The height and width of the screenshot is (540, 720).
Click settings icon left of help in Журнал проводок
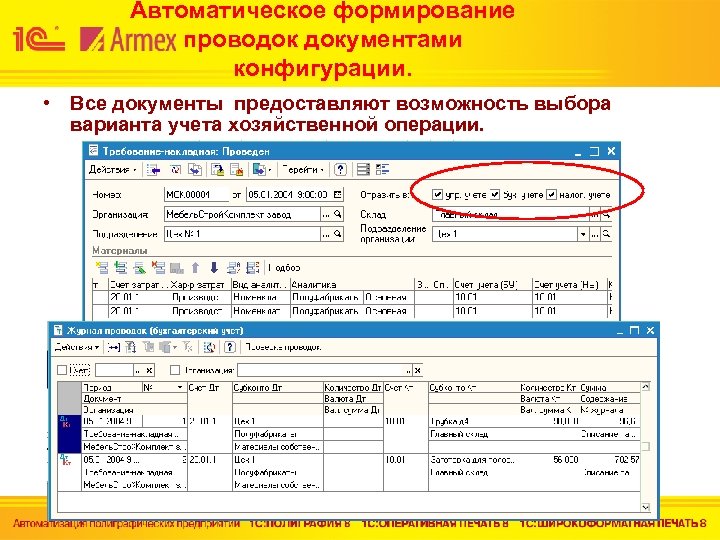pyautogui.click(x=209, y=347)
